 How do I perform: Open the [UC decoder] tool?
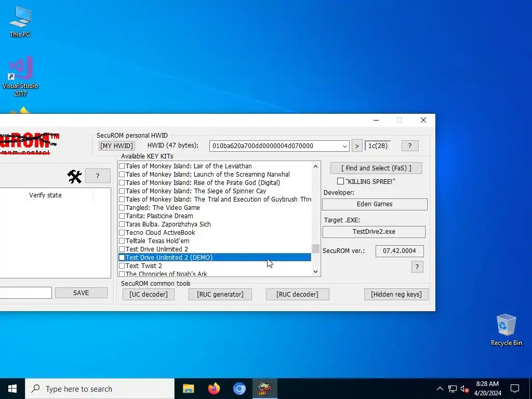pyautogui.click(x=149, y=295)
